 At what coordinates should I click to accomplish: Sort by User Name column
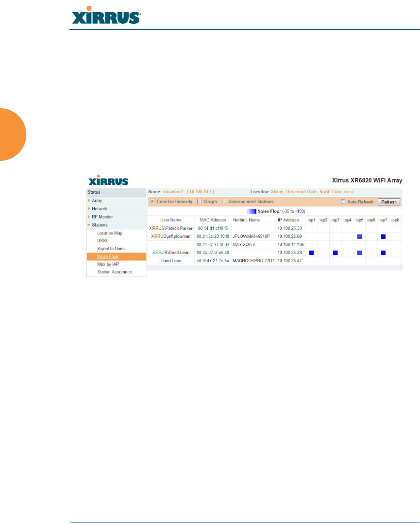click(x=171, y=220)
